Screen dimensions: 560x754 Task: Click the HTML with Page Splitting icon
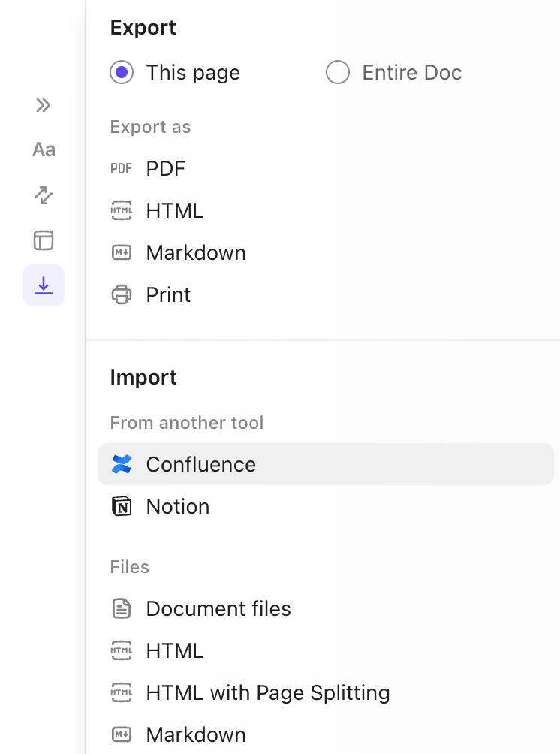[122, 692]
